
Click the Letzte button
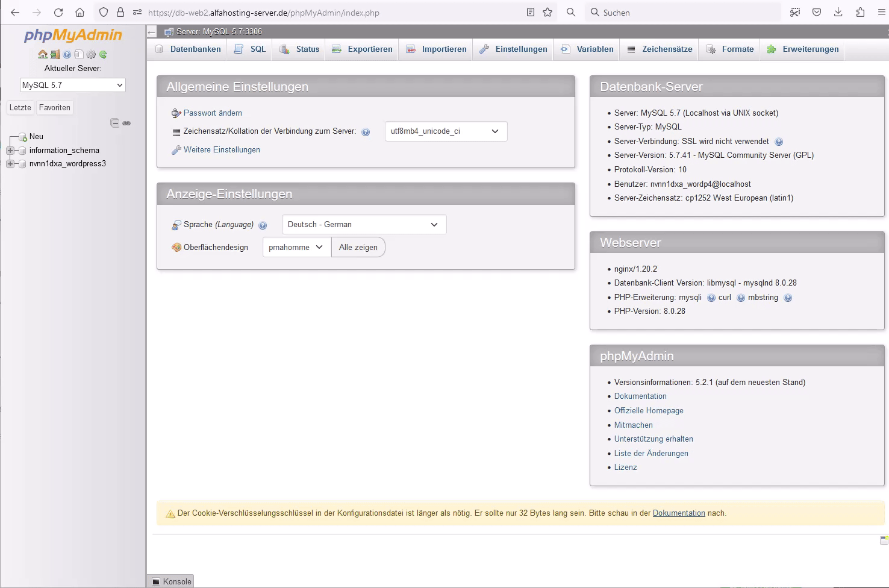[x=20, y=108]
